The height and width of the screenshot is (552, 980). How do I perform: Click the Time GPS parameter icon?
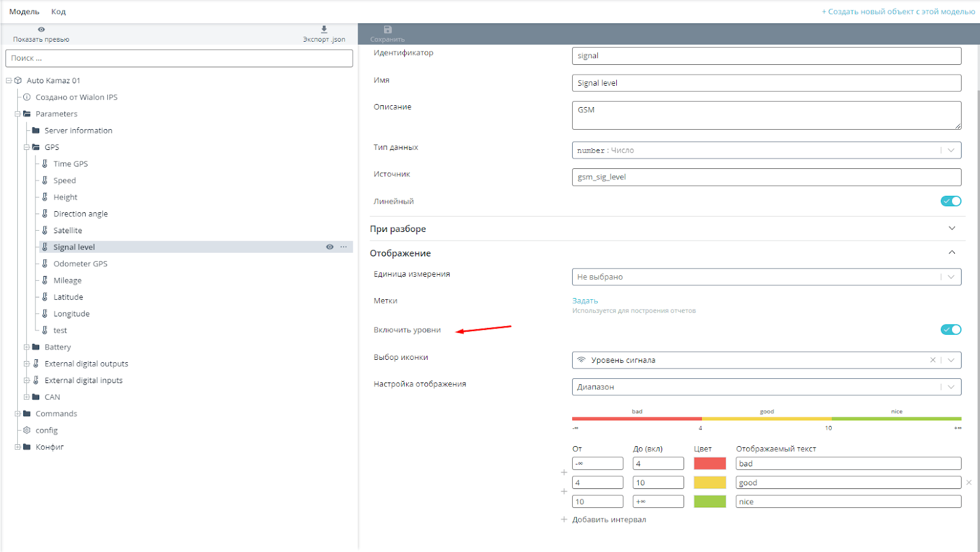[x=45, y=163]
